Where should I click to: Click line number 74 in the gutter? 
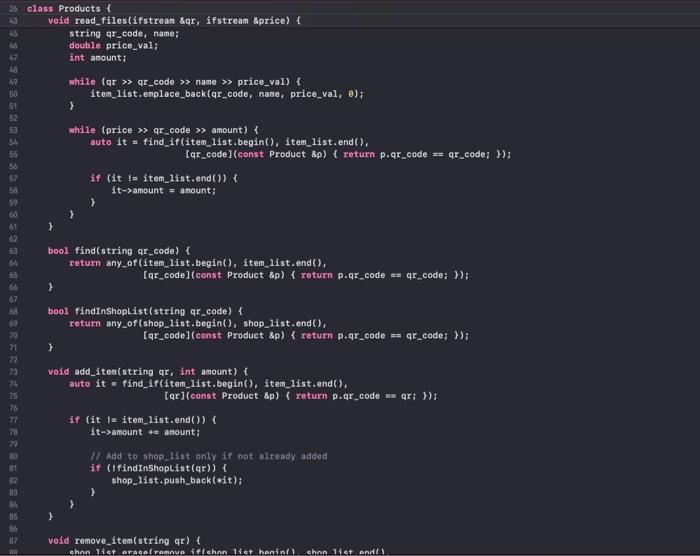pyautogui.click(x=13, y=384)
